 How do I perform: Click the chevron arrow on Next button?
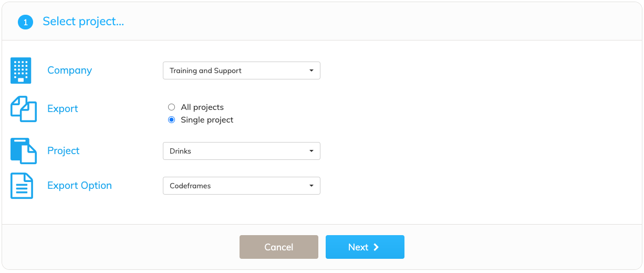(376, 247)
